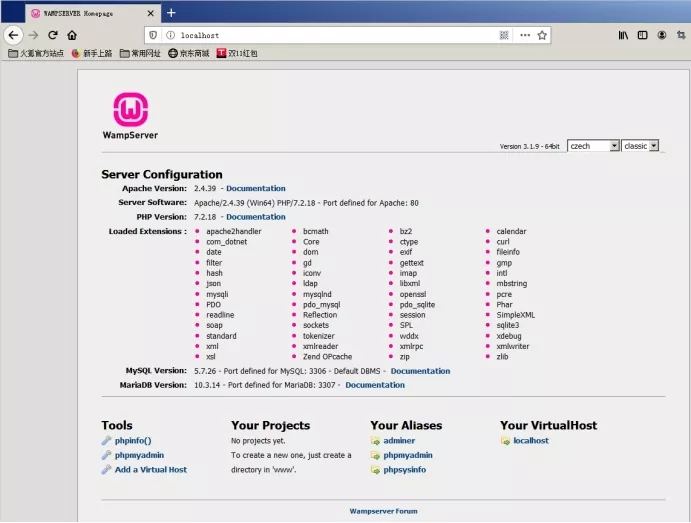Open the czech language dropdown
The image size is (691, 523).
593,146
